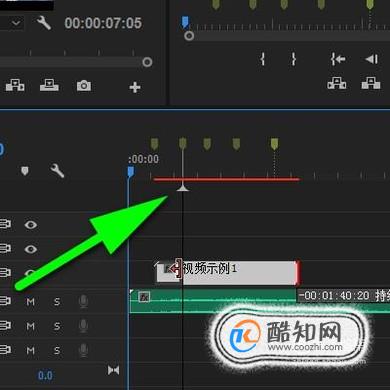Screen dimensions: 390x390
Task: Click Mark Out bracket in program monitor
Action: [293, 59]
